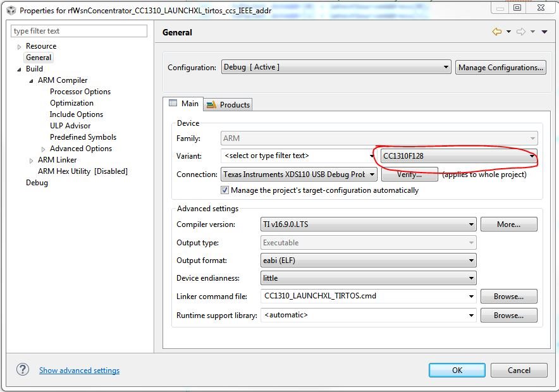This screenshot has width=559, height=392.
Task: Open the forward history dropdown arrow
Action: pos(532,32)
